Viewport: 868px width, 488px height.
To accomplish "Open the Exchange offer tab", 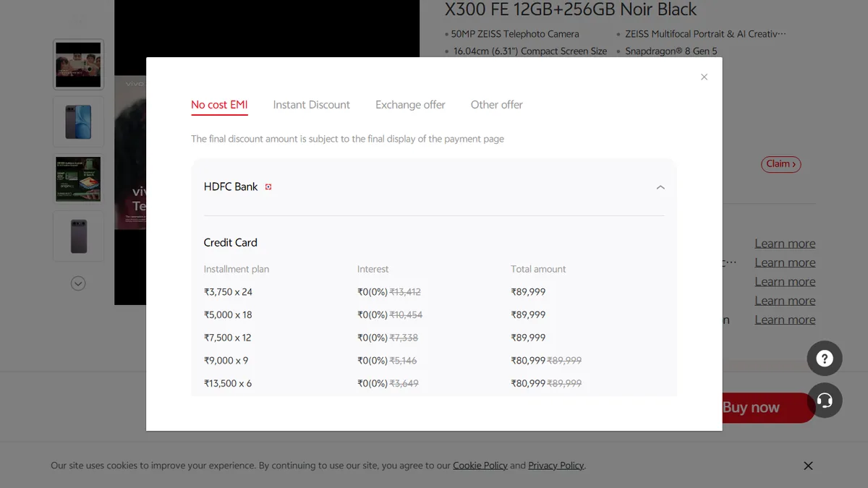I will 410,105.
